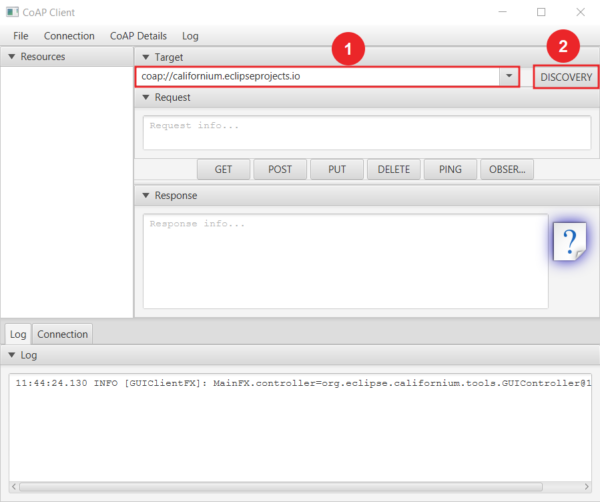Screen dimensions: 600x502
Task: Collapse the Target section
Action: [x=147, y=57]
